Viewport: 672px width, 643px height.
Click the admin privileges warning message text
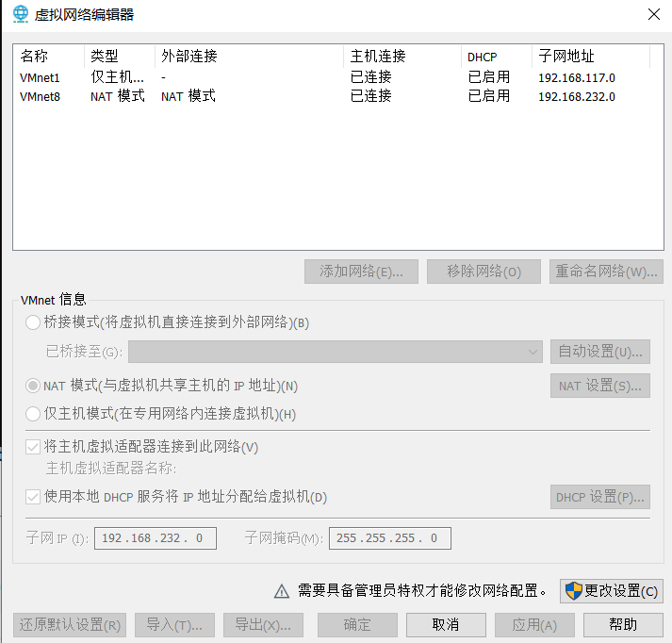422,591
